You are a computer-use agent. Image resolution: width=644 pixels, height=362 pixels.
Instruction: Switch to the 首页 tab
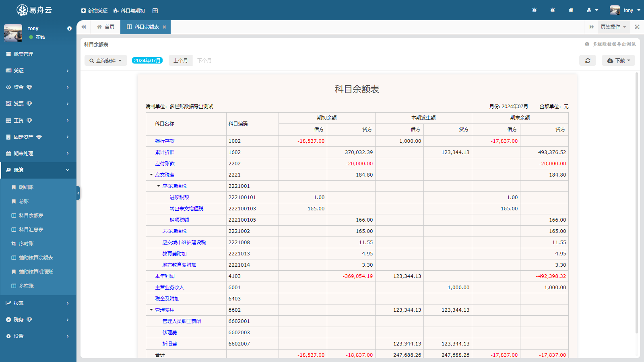[106, 27]
